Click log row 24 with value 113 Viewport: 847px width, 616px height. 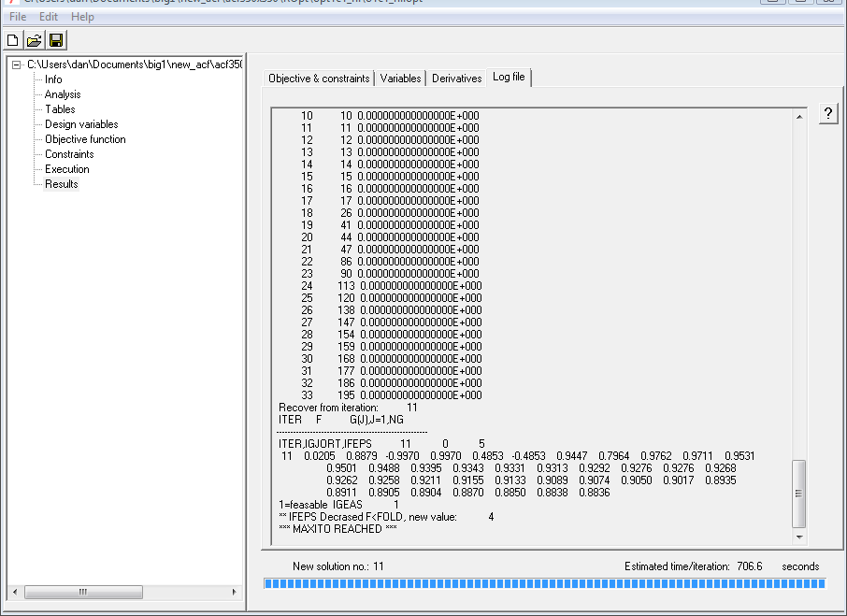[392, 286]
